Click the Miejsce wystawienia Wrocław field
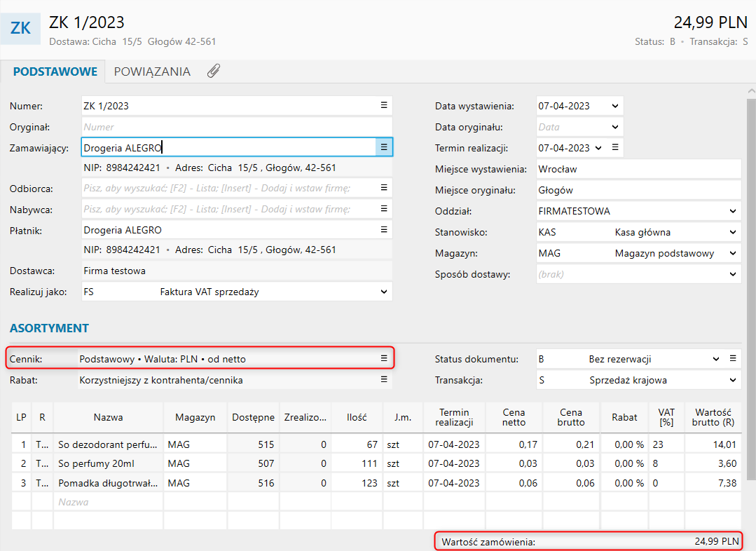The width and height of the screenshot is (756, 551). tap(638, 169)
